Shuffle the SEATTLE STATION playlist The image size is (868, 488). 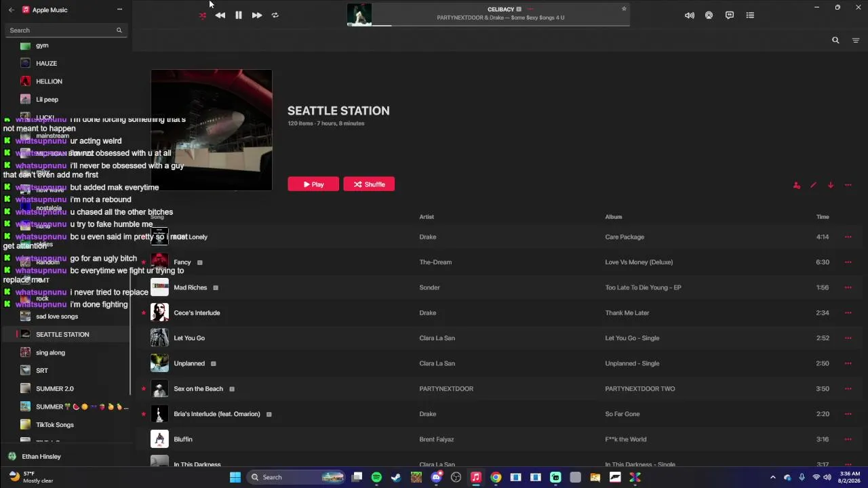tap(369, 184)
